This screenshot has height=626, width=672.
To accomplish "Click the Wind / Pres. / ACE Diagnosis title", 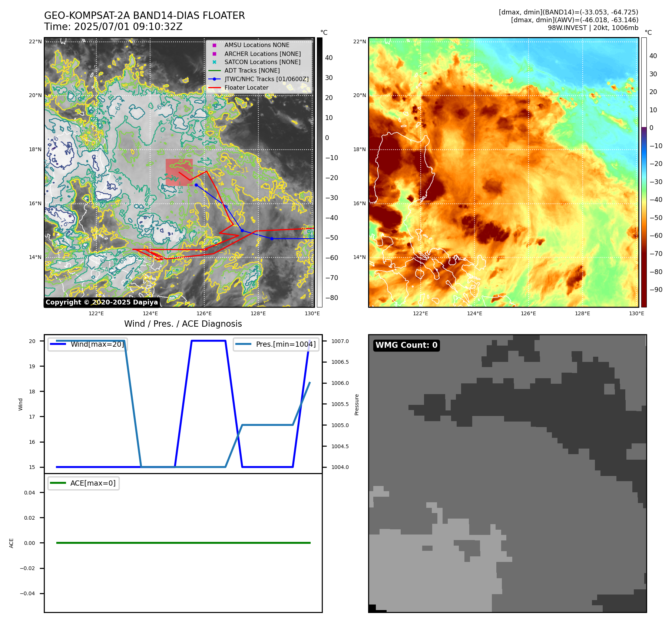I will (183, 324).
